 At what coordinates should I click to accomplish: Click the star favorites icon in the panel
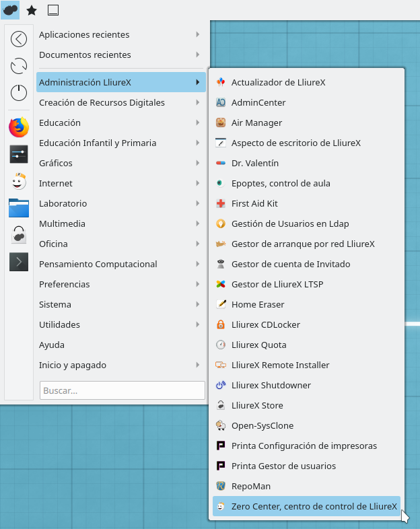[32, 10]
